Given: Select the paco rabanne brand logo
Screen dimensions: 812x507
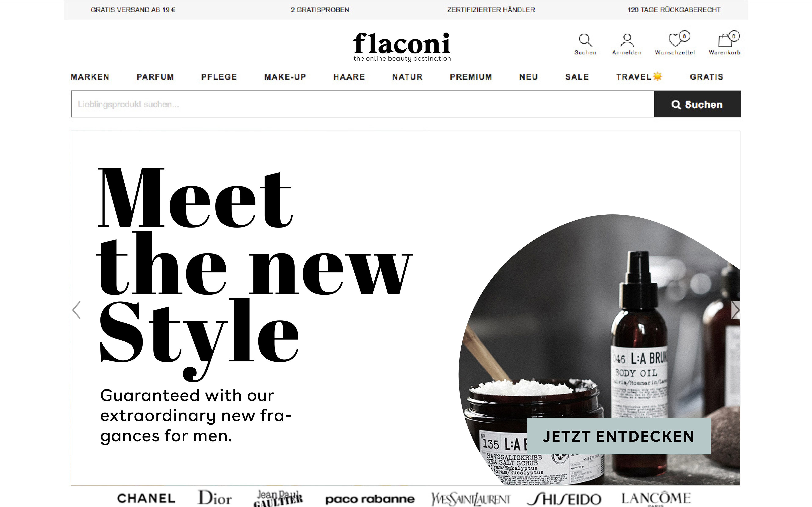Looking at the screenshot, I should click(370, 499).
